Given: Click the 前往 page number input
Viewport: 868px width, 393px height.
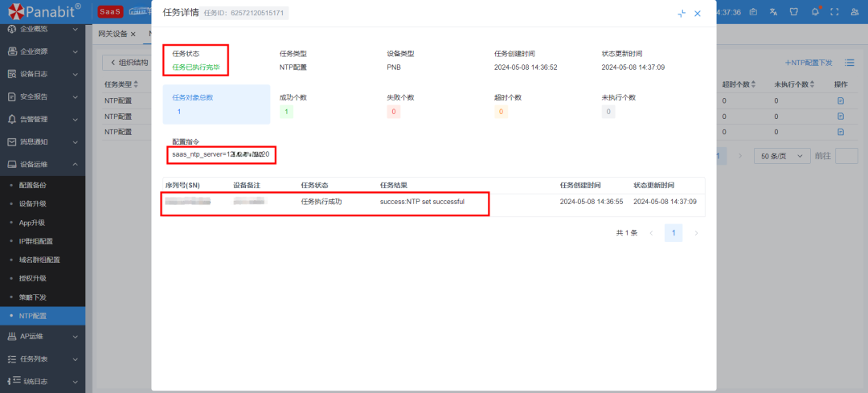Looking at the screenshot, I should pos(846,156).
